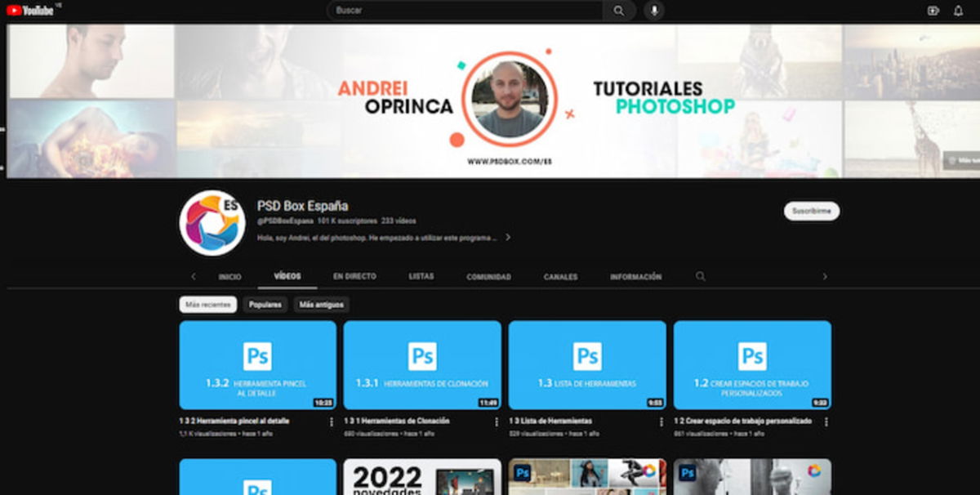The height and width of the screenshot is (495, 980).
Task: Open the three-dot menu of the Clonación video
Action: point(496,421)
